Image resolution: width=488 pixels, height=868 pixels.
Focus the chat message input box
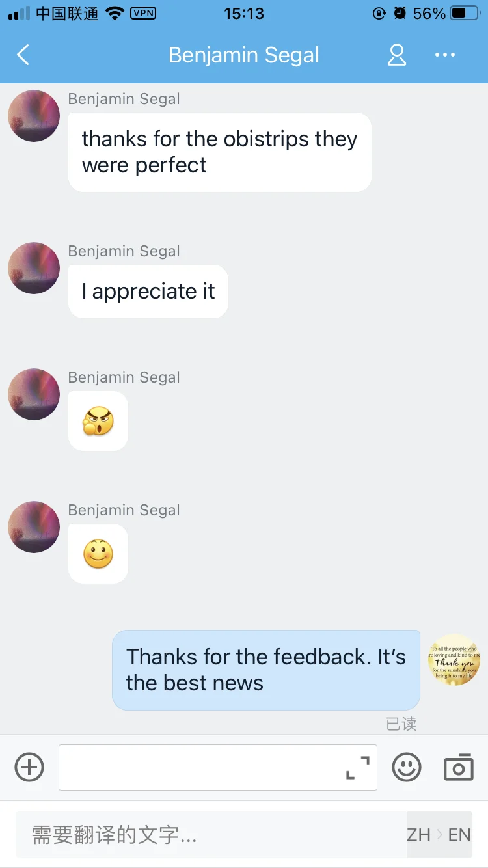click(x=218, y=768)
